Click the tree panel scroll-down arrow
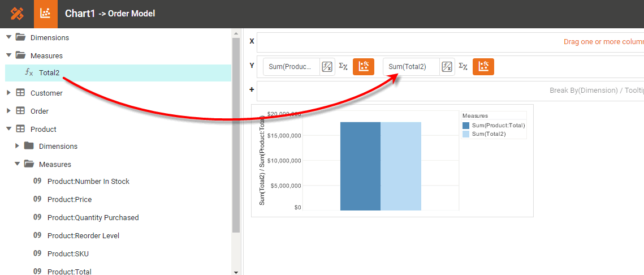 236,272
